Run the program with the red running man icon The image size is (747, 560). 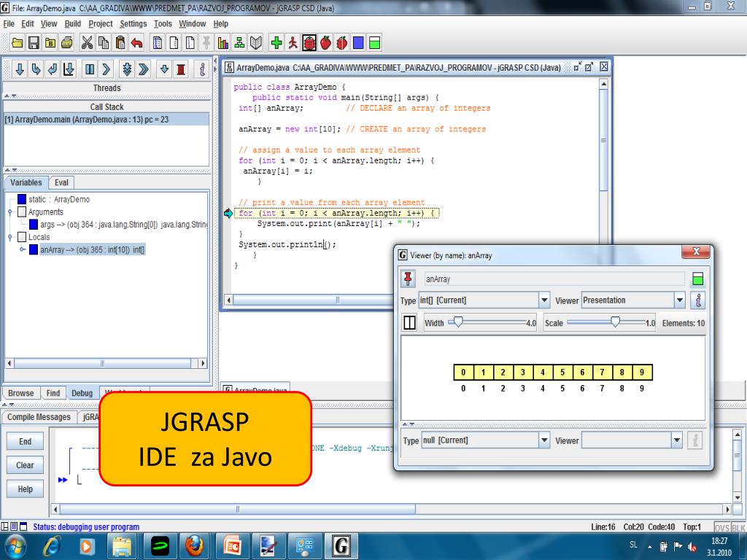(x=293, y=43)
